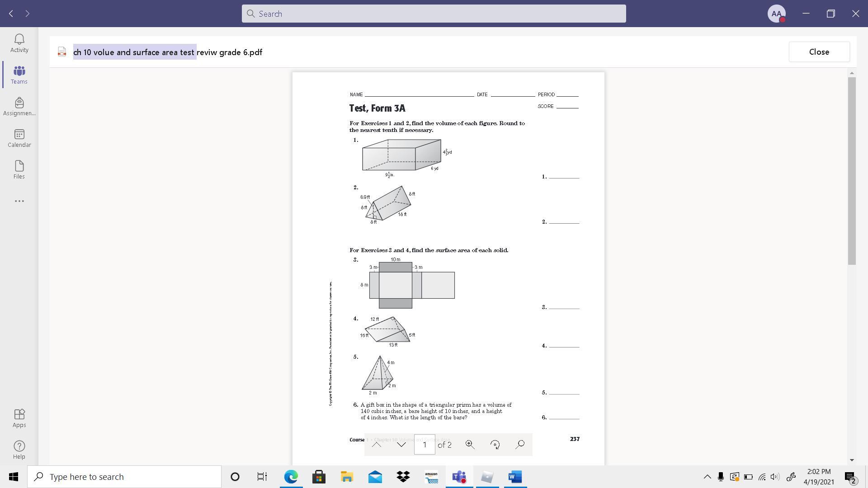Screen dimensions: 868x488
Task: Open the Help icon in the sidebar
Action: point(19,450)
